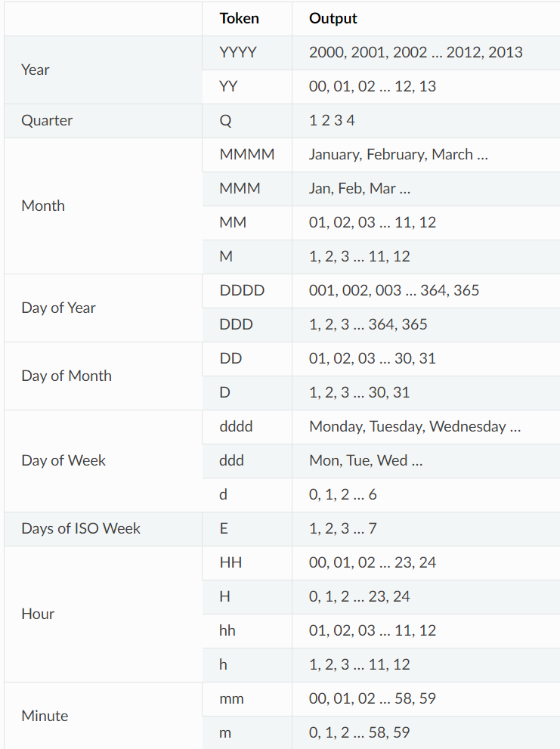This screenshot has height=749, width=560.
Task: Select the Hour row label
Action: [x=38, y=614]
